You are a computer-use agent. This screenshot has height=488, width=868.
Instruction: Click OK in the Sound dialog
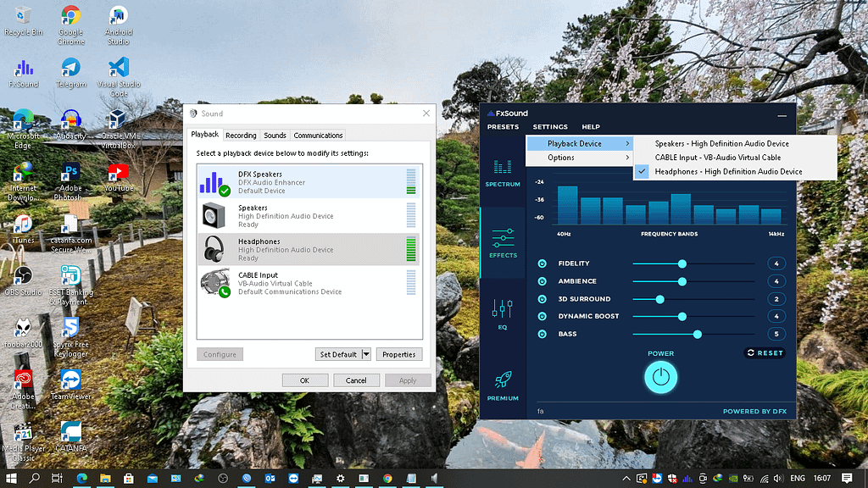pos(304,380)
